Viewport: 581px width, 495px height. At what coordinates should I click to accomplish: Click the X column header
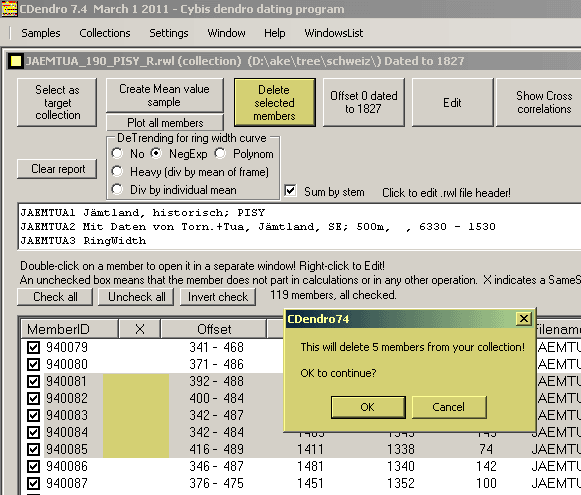[x=140, y=329]
